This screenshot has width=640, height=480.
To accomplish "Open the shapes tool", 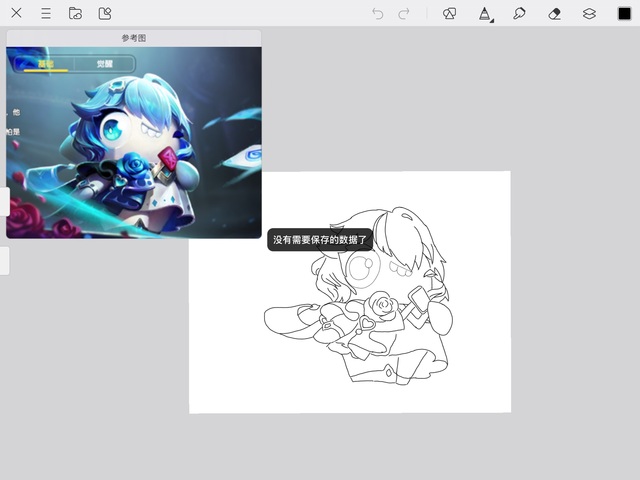I will pyautogui.click(x=449, y=13).
